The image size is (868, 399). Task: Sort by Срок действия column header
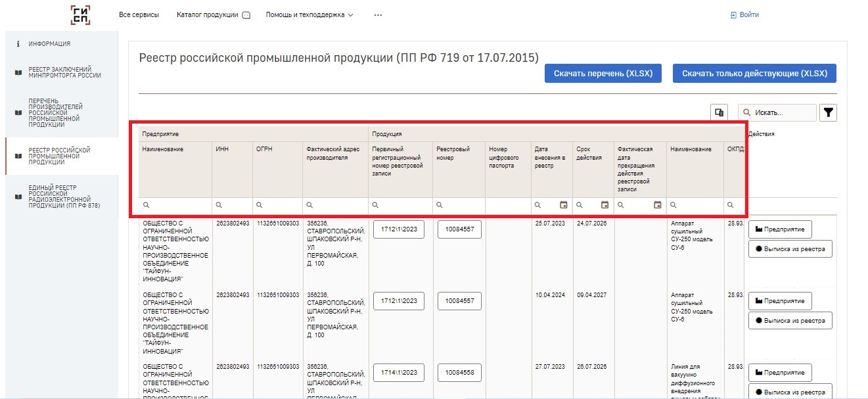pyautogui.click(x=589, y=153)
